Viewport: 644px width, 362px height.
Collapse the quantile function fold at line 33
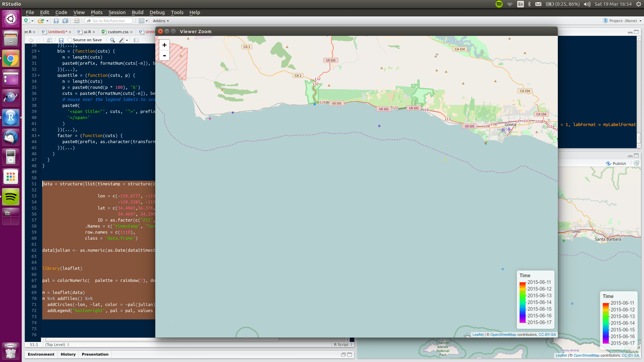point(39,75)
